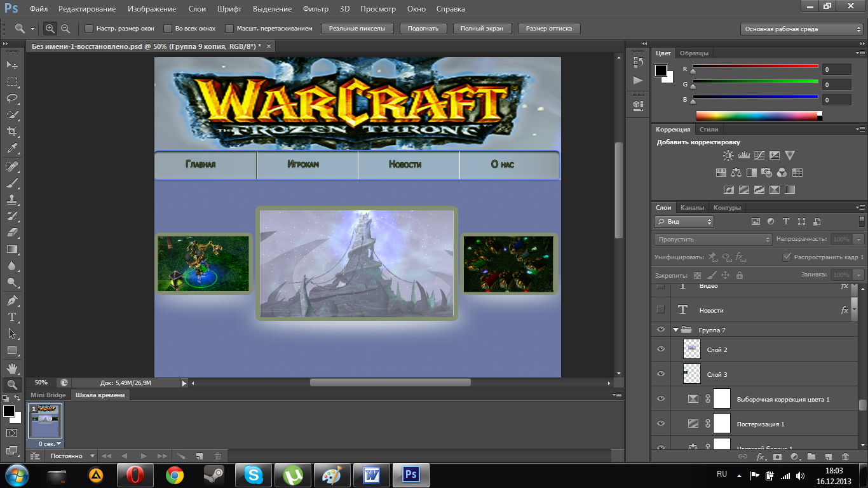
Task: Hide the 'Постеризация 1' layer
Action: coord(661,424)
